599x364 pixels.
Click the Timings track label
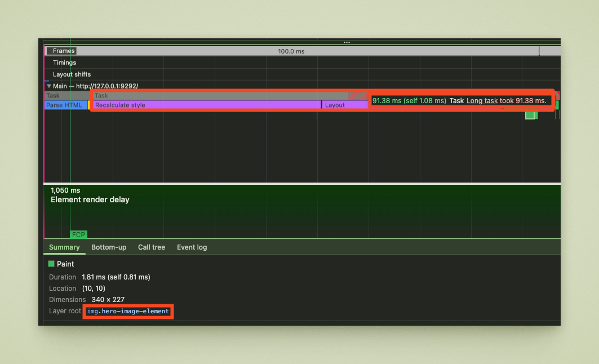tap(63, 63)
